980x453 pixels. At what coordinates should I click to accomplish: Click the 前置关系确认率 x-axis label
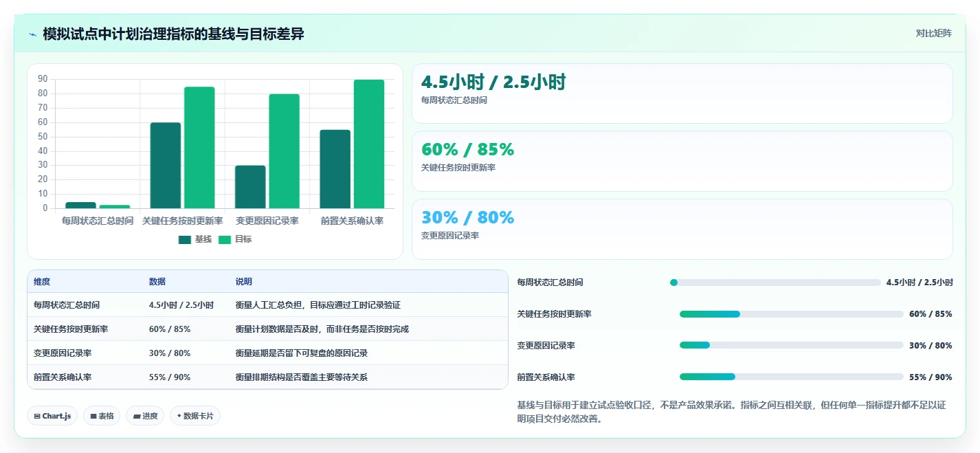352,221
